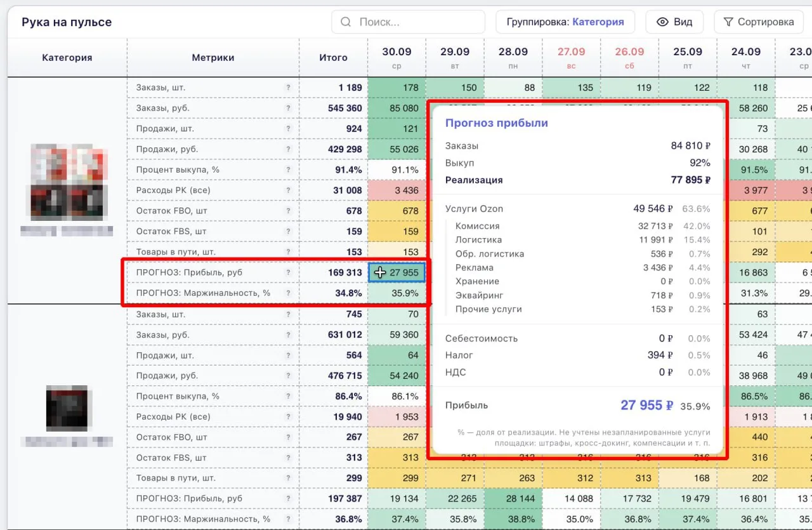Open the Сортировка sort button
812x530 pixels.
pos(759,22)
